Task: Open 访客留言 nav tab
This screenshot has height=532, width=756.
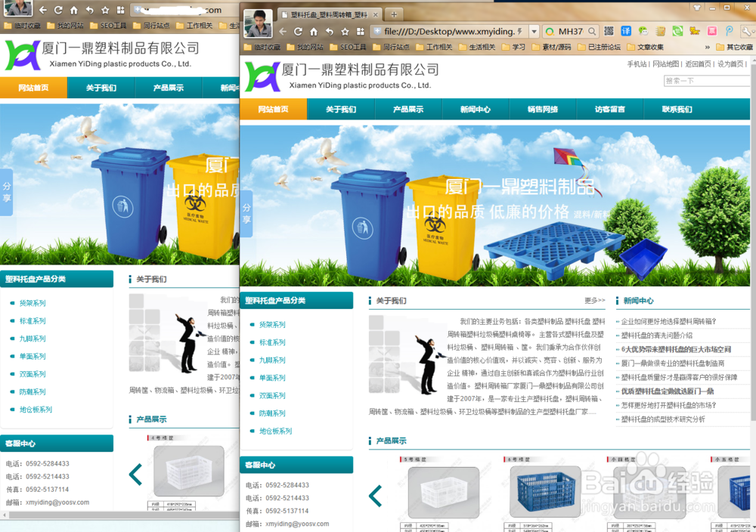Action: click(610, 109)
